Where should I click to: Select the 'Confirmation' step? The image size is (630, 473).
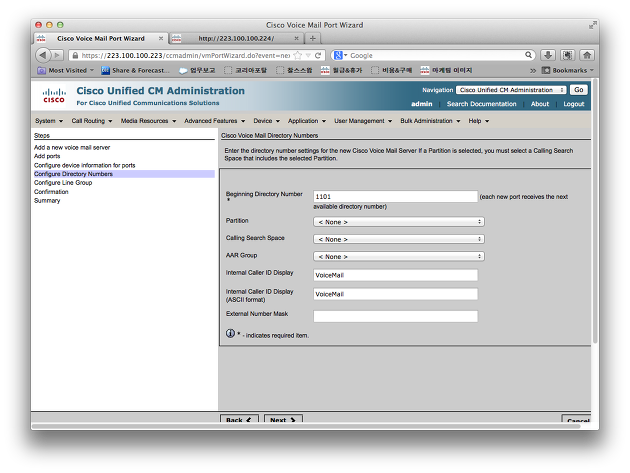pos(51,192)
